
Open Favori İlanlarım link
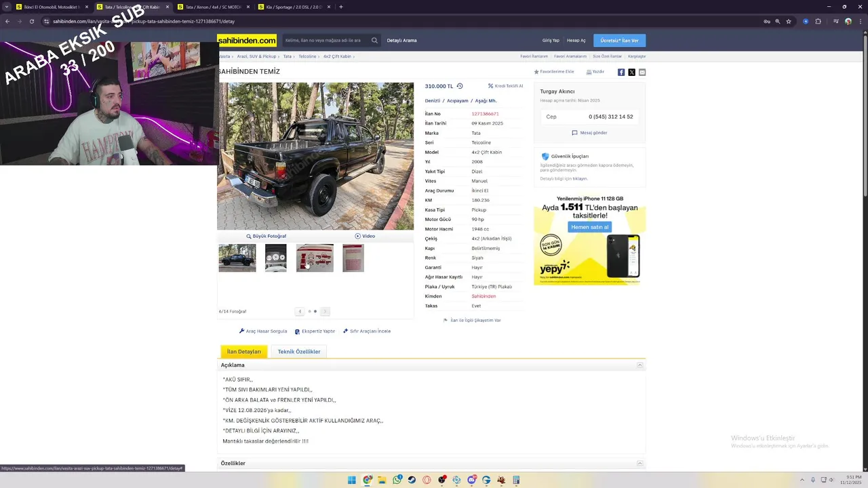click(x=534, y=56)
